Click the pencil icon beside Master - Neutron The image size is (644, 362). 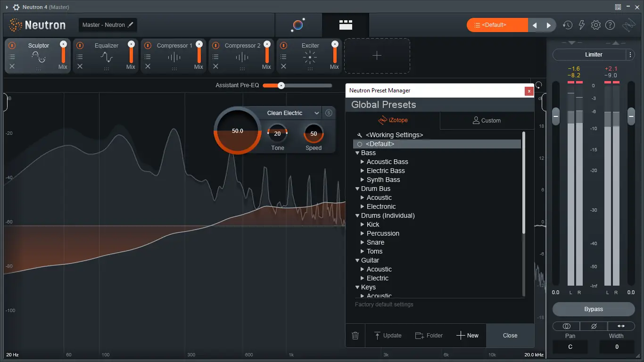point(131,25)
